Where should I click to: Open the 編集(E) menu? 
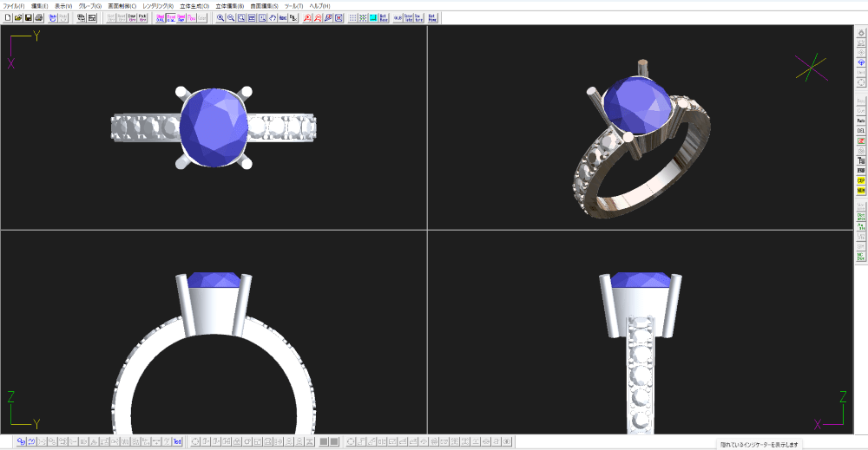pos(39,5)
